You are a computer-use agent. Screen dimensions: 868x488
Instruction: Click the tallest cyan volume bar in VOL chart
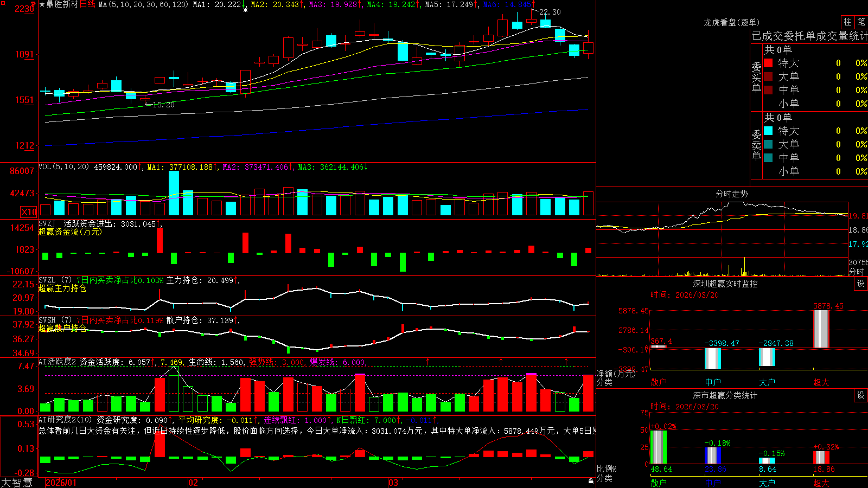pyautogui.click(x=174, y=194)
